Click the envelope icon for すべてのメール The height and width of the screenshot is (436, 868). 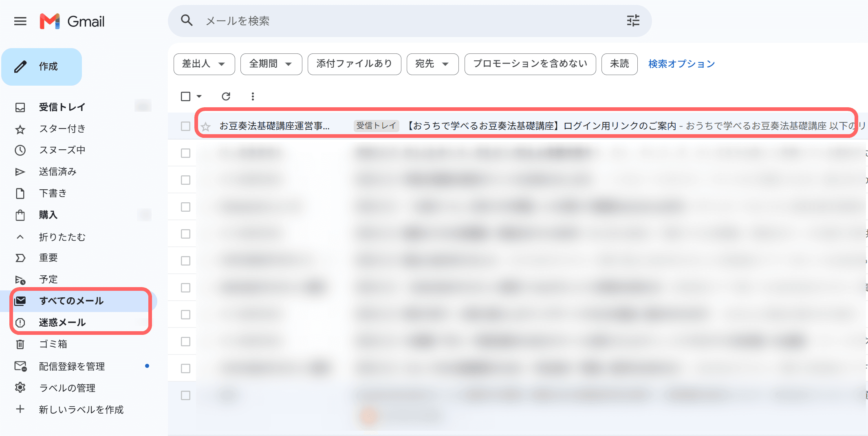pos(20,301)
